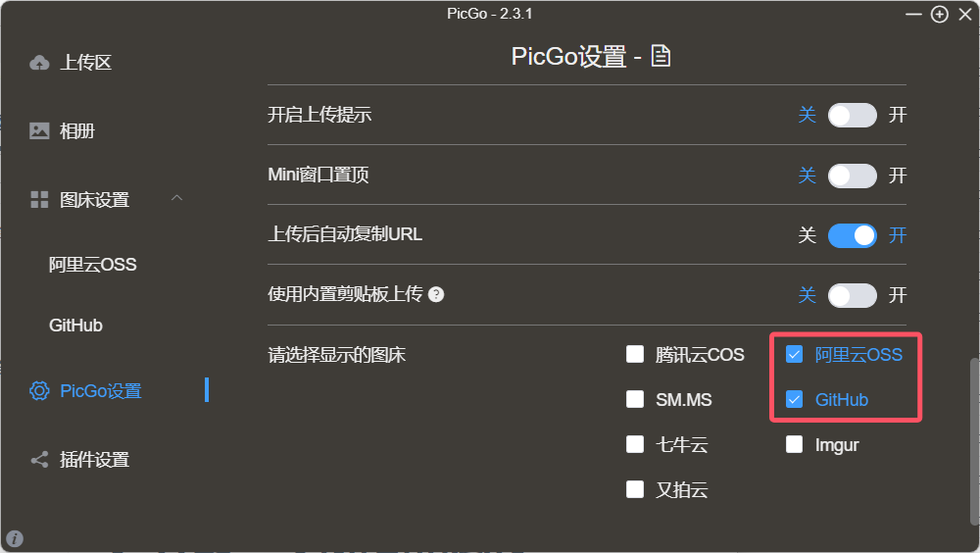Select 阿里云OSS in the sidebar

(x=92, y=265)
